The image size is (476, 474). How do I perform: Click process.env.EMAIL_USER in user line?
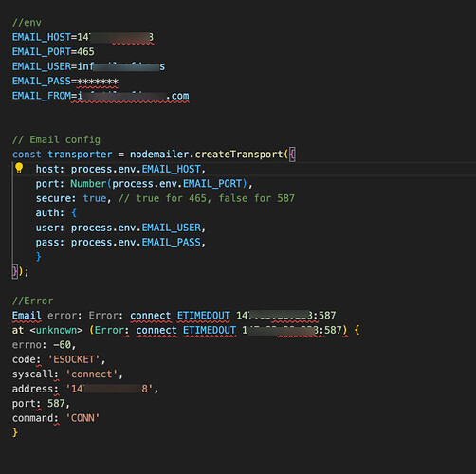pyautogui.click(x=136, y=228)
